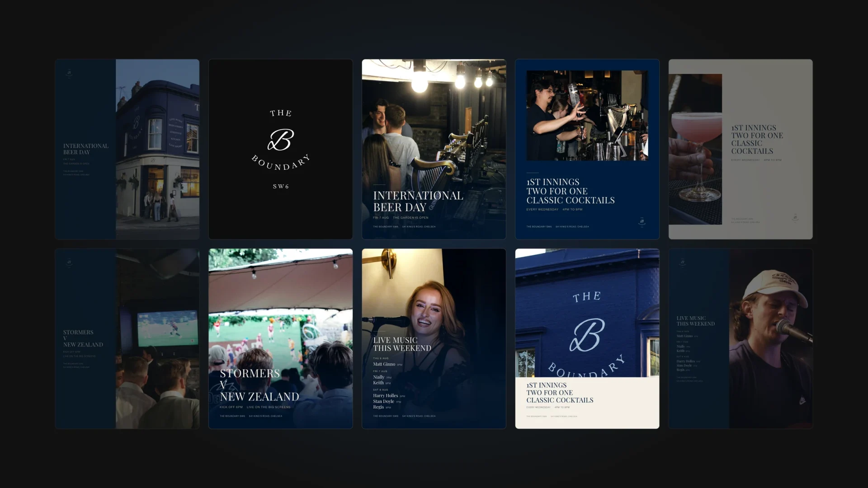Click 'LIVE ON THE BIG SCREENS' on the garden rugby card
Image resolution: width=868 pixels, height=488 pixels.
[x=269, y=407]
